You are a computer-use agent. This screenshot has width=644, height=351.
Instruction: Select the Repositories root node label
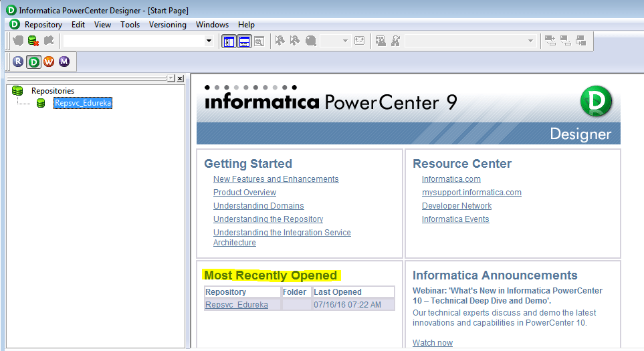click(x=53, y=91)
